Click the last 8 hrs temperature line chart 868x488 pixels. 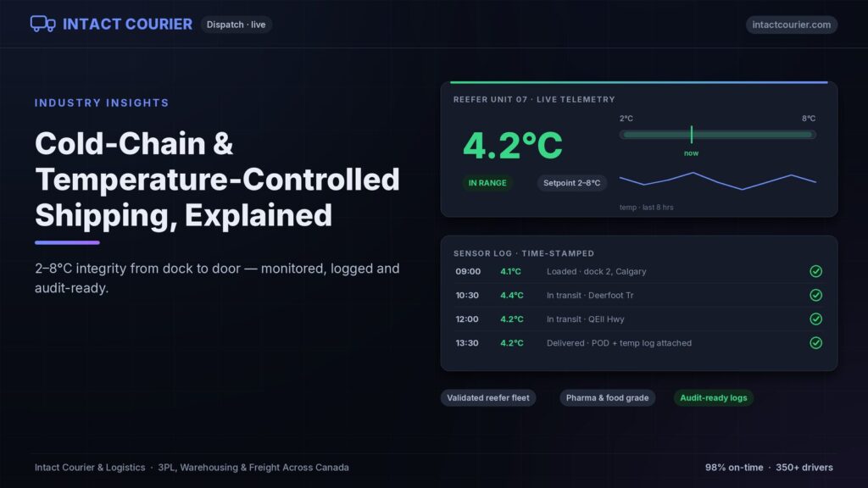[717, 181]
